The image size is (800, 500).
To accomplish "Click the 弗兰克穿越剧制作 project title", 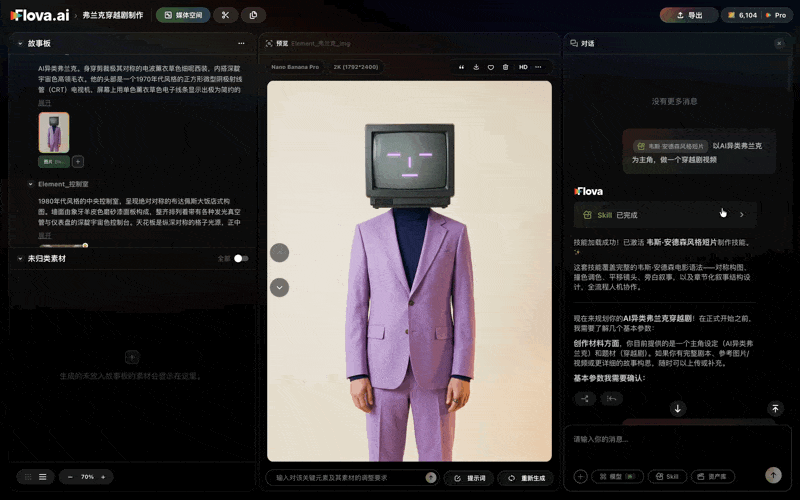I will [113, 15].
